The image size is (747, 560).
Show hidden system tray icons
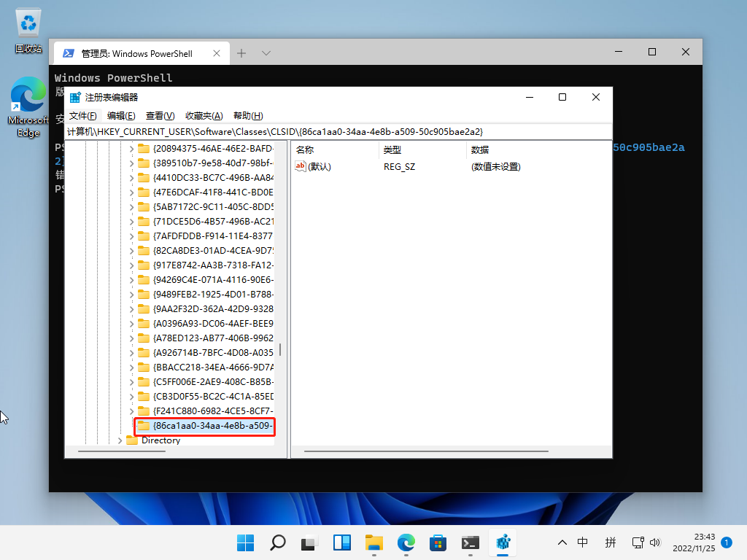tap(562, 542)
